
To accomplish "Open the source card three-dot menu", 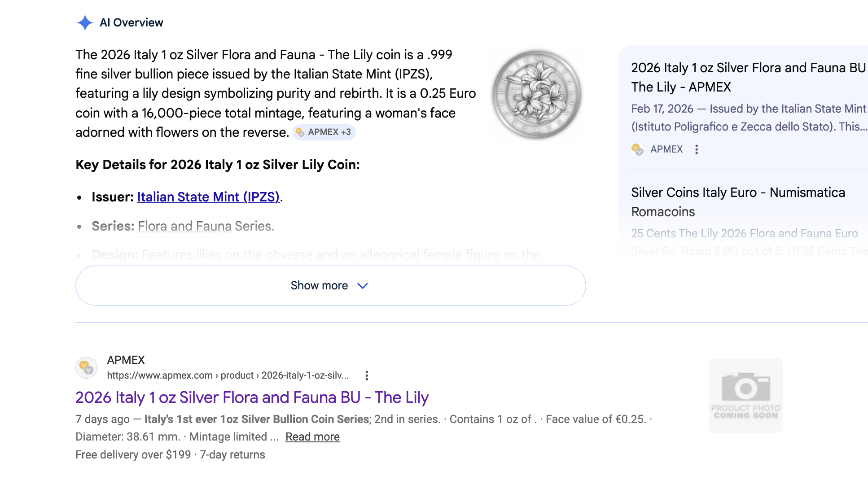I will pos(697,149).
